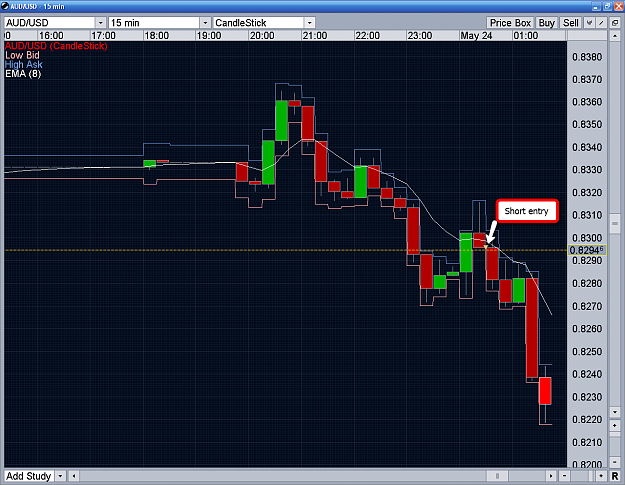This screenshot has height=485, width=625.
Task: Click the horizontal zoom out minus button
Action: [x=564, y=476]
